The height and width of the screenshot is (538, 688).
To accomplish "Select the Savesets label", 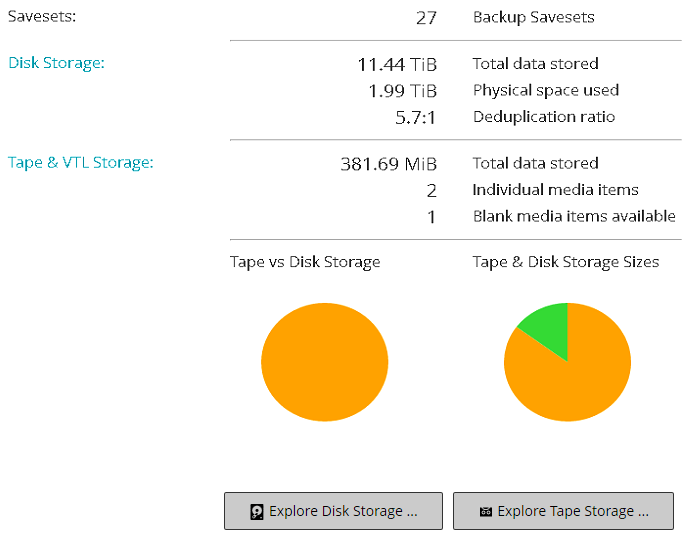I will tap(42, 17).
